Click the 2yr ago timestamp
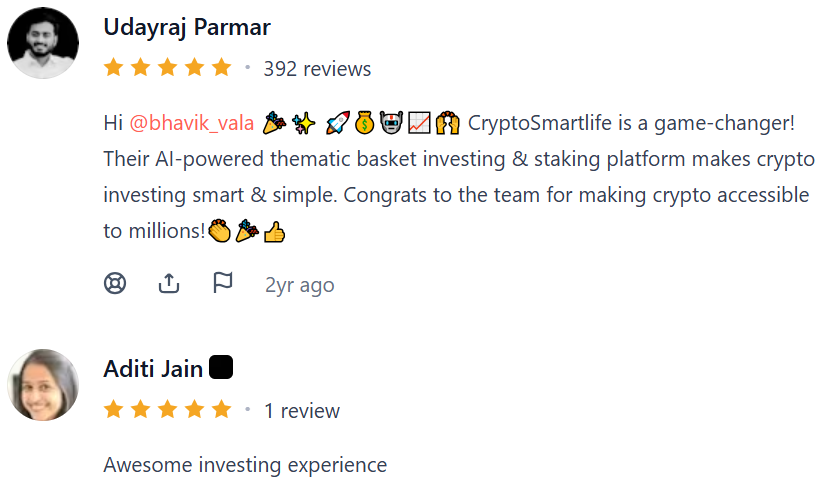 pos(299,285)
